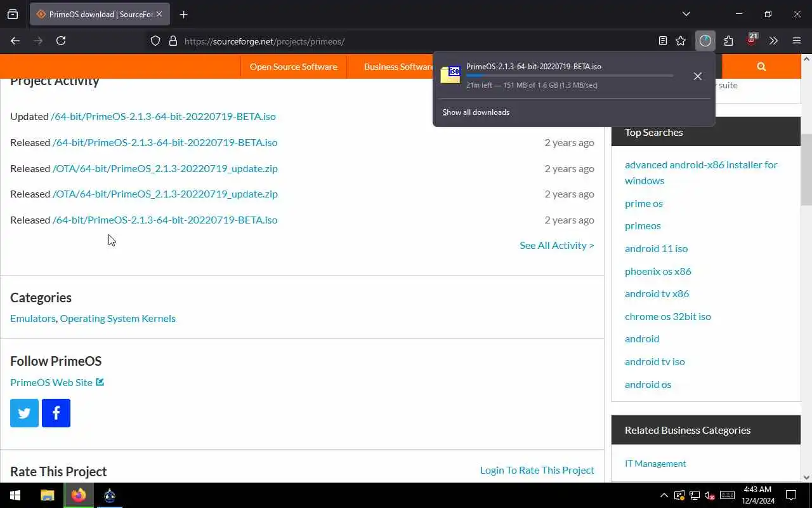Screen dimensions: 812x508
Task: Click the download progress bar
Action: [x=570, y=76]
